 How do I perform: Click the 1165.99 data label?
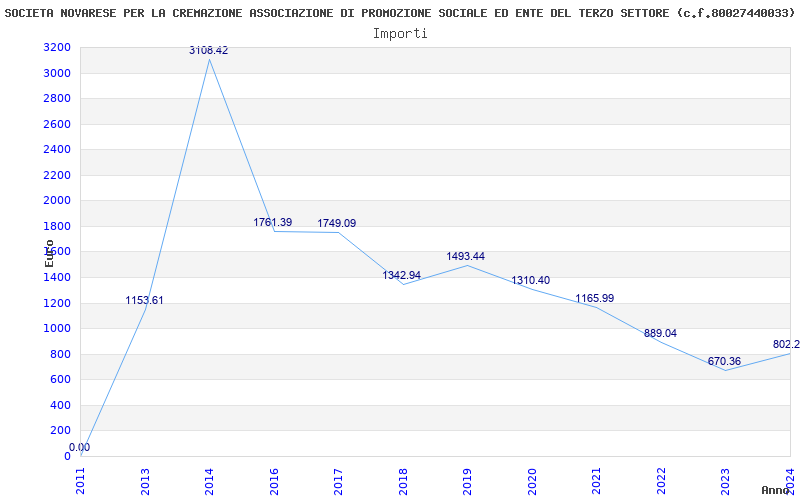(x=595, y=298)
